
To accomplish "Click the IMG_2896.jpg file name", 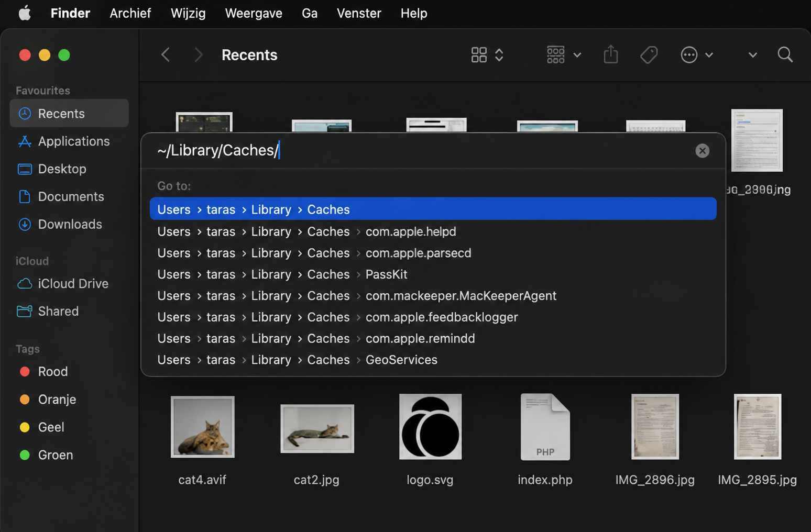I will [x=655, y=480].
